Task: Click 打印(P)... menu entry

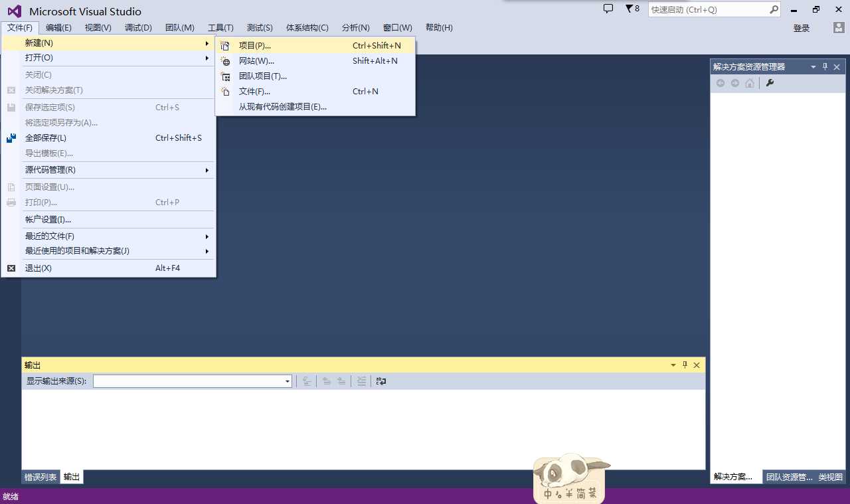Action: point(109,203)
